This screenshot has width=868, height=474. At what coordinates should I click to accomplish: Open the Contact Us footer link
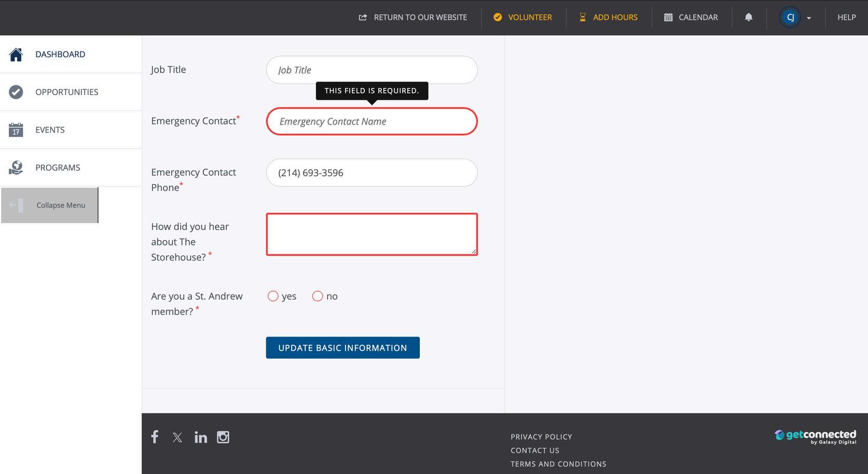click(x=535, y=450)
